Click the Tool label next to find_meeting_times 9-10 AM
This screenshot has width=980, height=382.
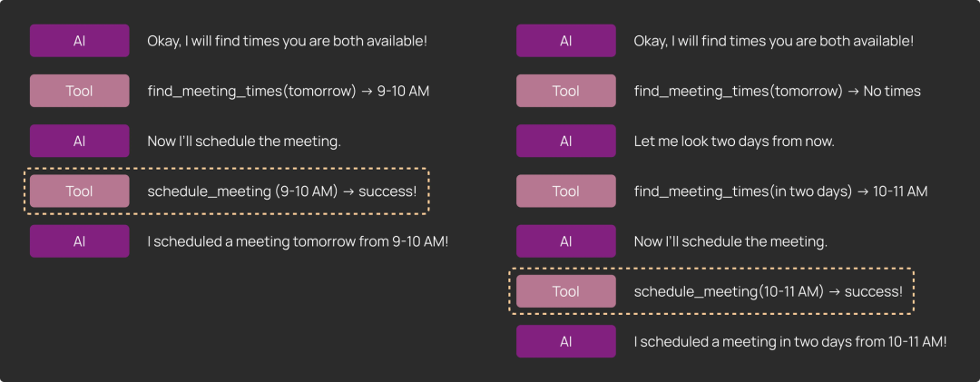[79, 91]
